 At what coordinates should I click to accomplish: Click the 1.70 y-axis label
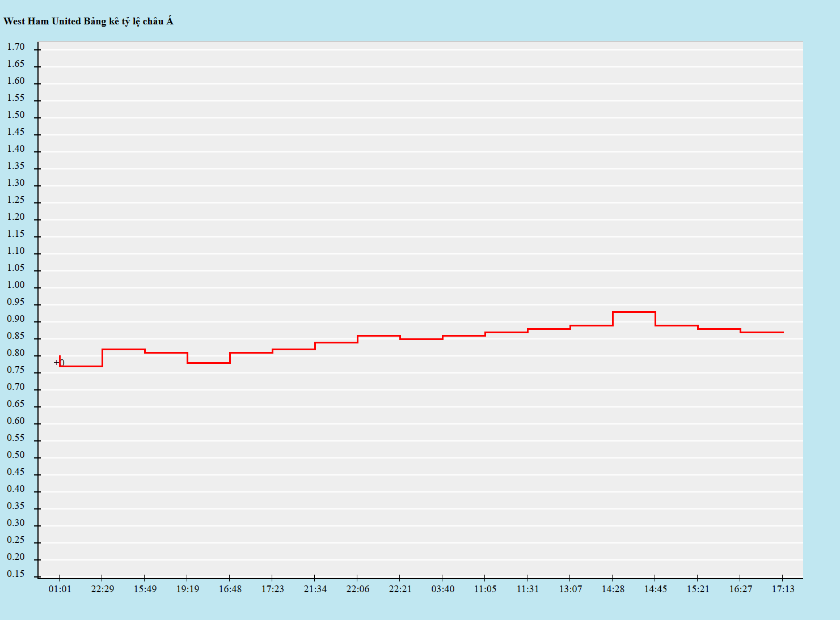click(x=16, y=47)
